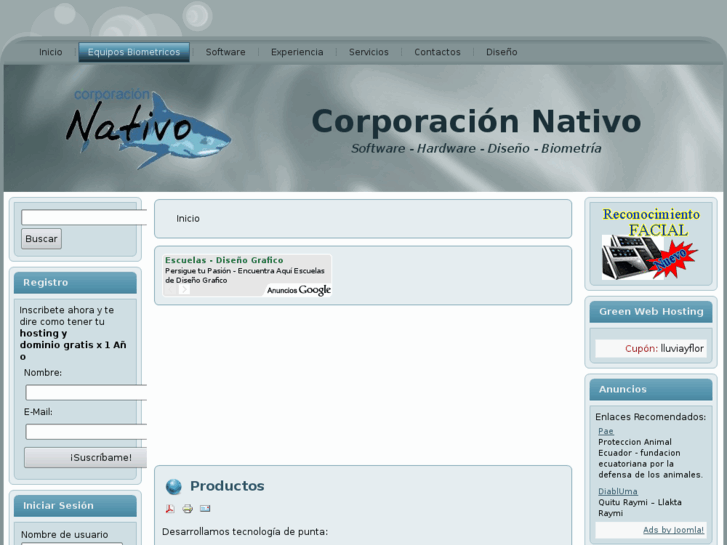Open the Reconocimiento Facial banner
727x545 pixels.
[650, 244]
